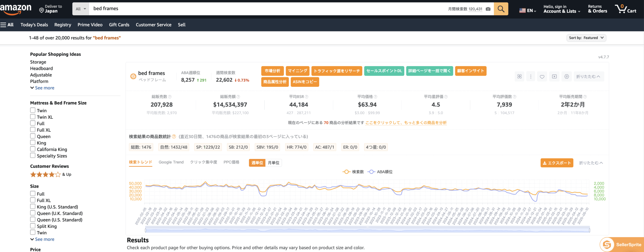This screenshot has height=252, width=644.
Task: Open Today's Deals in nav bar
Action: pos(34,25)
